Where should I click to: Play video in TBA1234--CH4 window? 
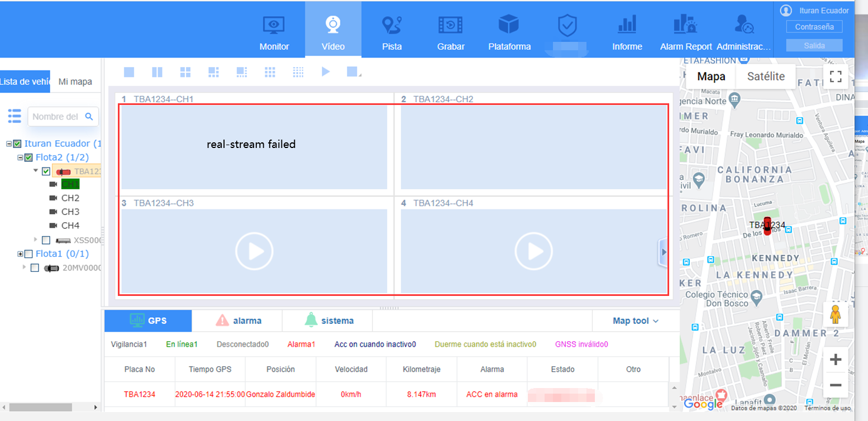coord(534,252)
